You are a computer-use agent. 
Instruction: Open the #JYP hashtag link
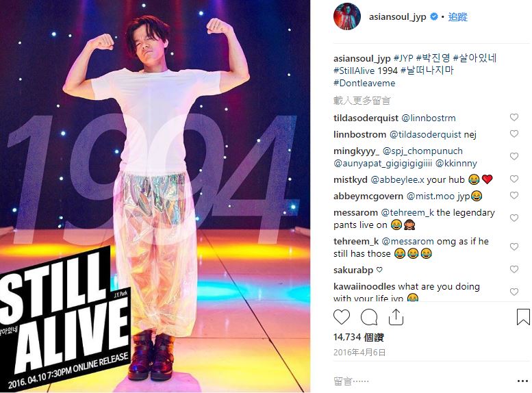(x=403, y=58)
